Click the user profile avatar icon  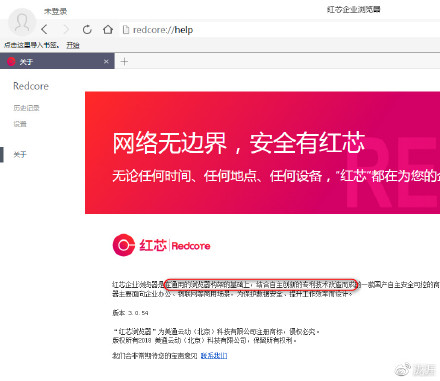(22, 22)
